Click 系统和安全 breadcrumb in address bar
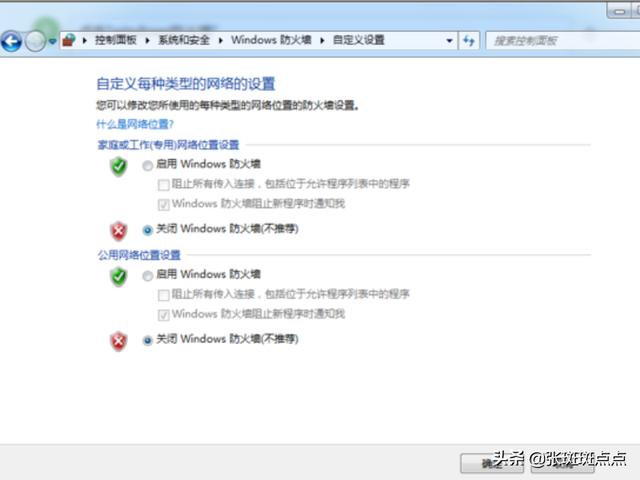This screenshot has height=480, width=640. [x=183, y=41]
